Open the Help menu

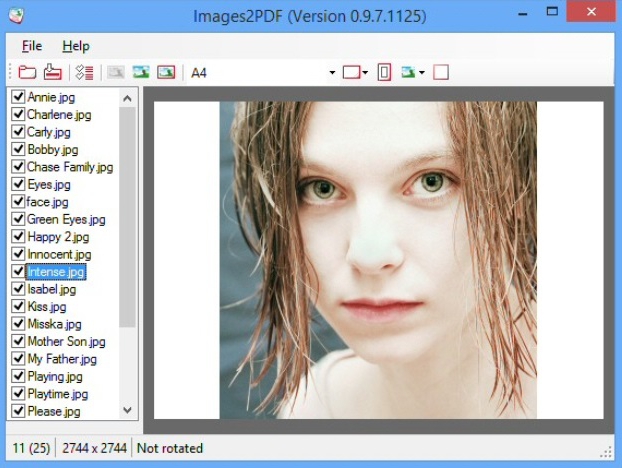click(x=75, y=46)
